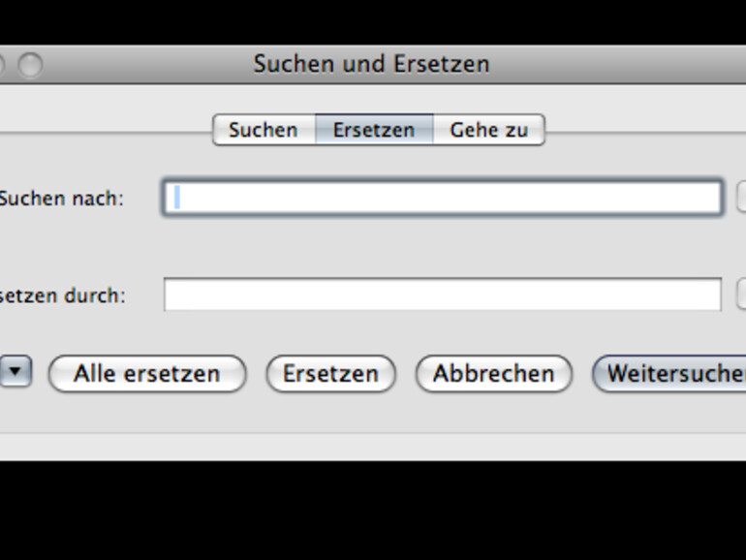The image size is (746, 560).
Task: Click the partially visible minimize button
Action: pos(2,65)
